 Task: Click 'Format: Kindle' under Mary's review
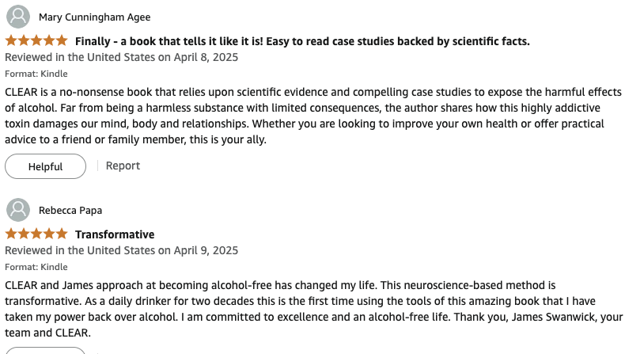click(36, 74)
